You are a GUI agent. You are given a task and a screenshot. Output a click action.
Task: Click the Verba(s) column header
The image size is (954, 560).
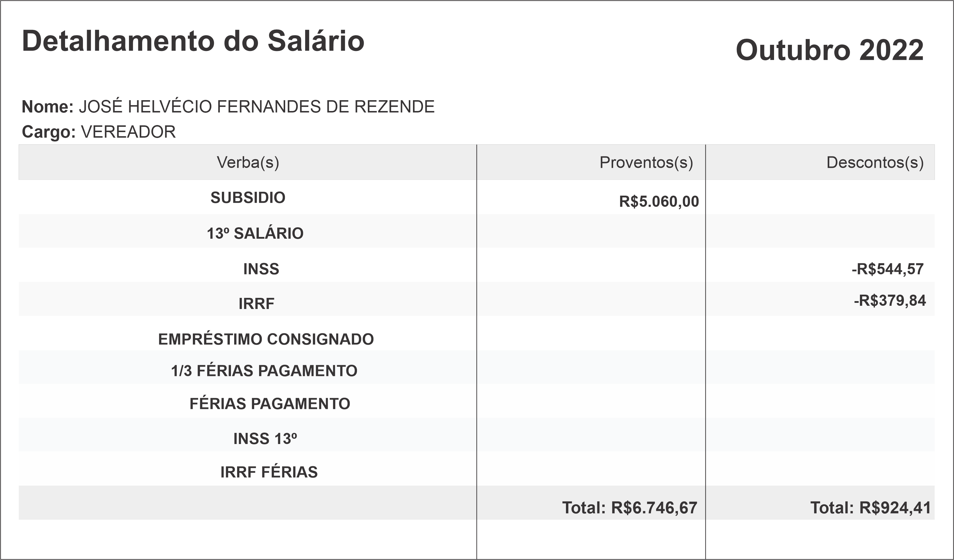tap(248, 162)
